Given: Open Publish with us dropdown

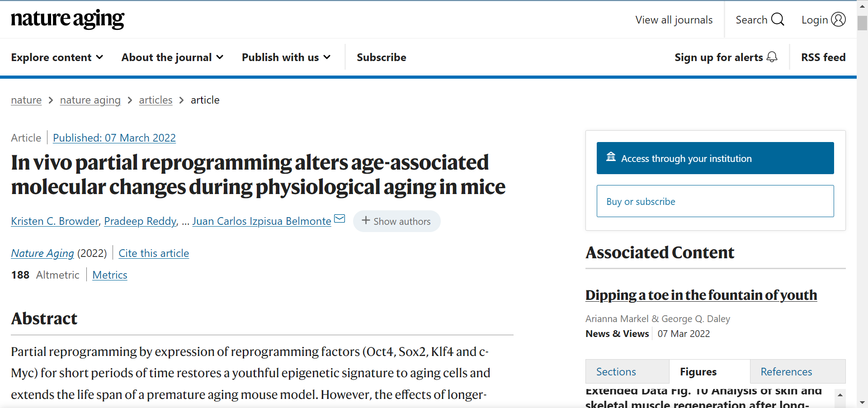Looking at the screenshot, I should [286, 57].
